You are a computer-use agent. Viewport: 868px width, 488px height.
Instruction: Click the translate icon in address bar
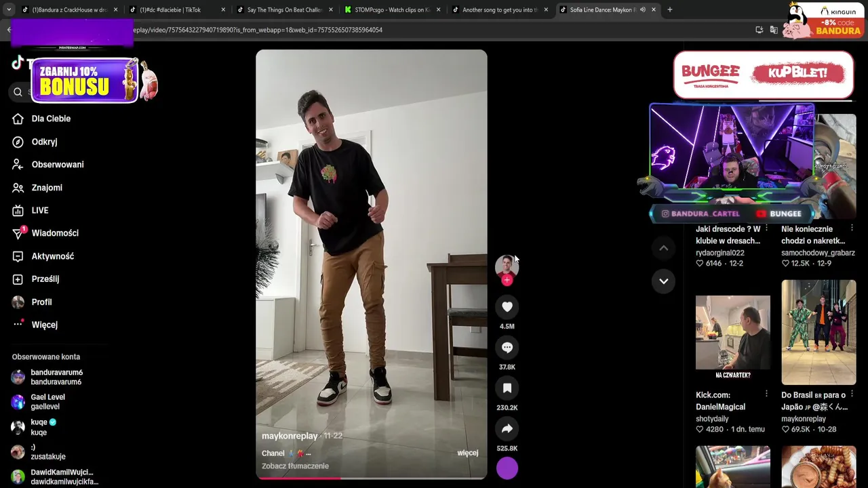click(774, 30)
